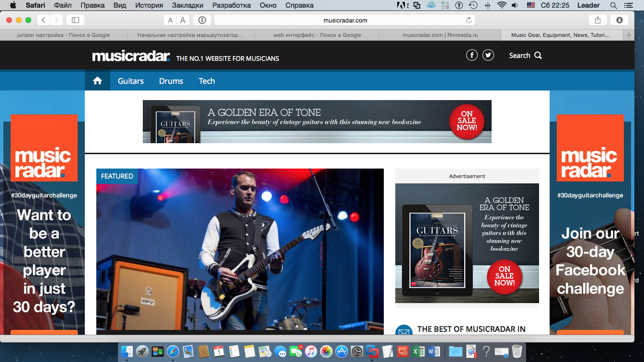The width and height of the screenshot is (644, 362).
Task: Open FaceTime from the Dock
Action: point(296,352)
